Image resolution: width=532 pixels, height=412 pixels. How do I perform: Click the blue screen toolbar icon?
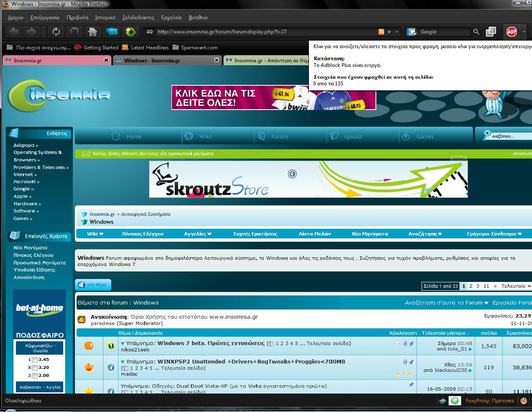coord(112,31)
